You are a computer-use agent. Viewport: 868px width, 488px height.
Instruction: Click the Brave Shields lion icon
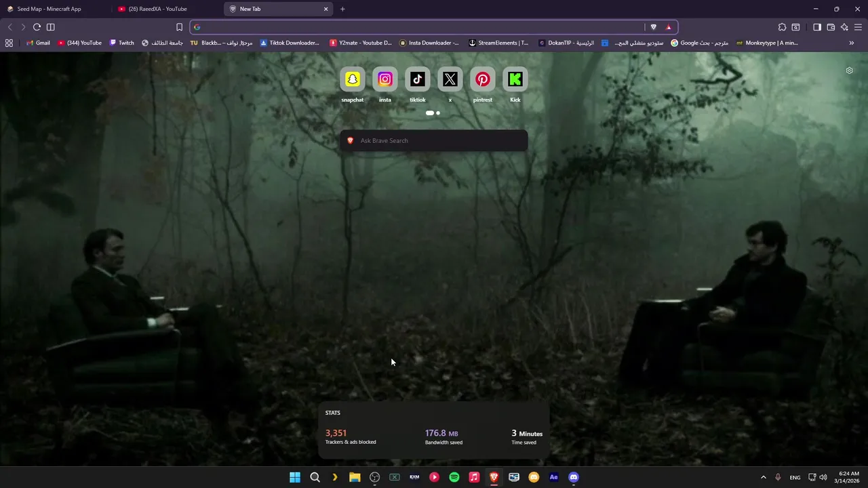click(x=653, y=27)
